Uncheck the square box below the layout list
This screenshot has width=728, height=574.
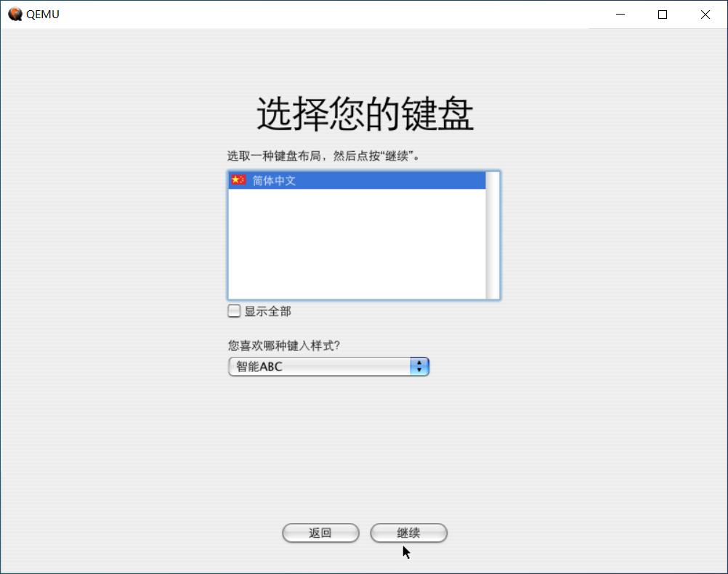pyautogui.click(x=234, y=311)
